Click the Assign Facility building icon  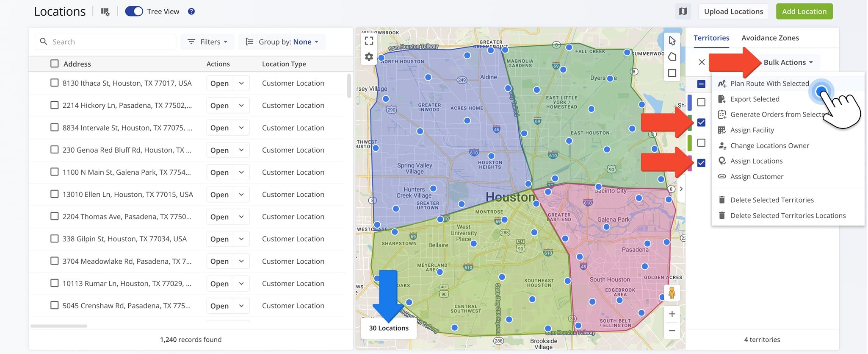tap(722, 130)
